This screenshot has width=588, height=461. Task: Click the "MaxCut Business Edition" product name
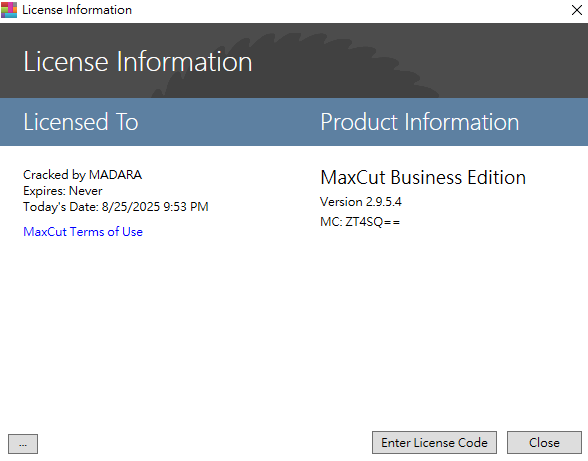423,177
